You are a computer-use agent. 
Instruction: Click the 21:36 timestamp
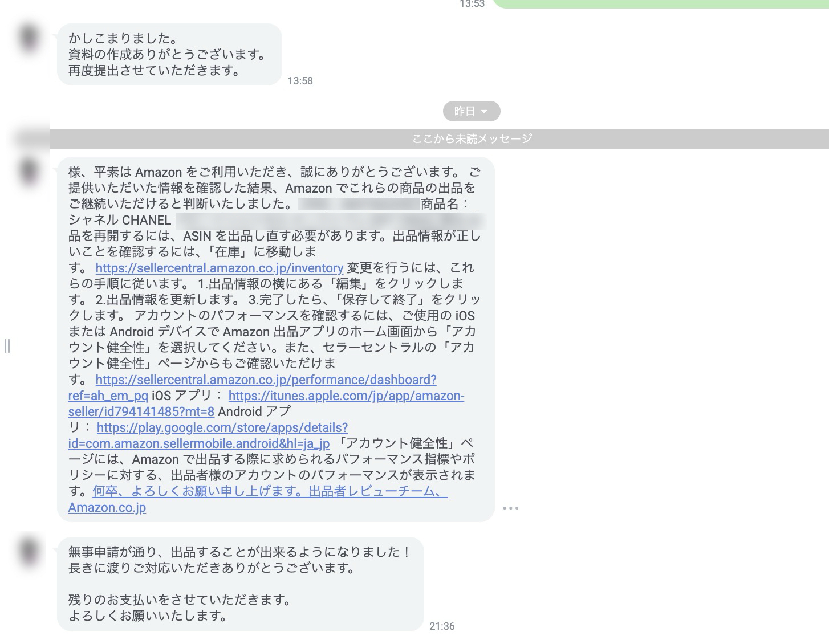[442, 626]
